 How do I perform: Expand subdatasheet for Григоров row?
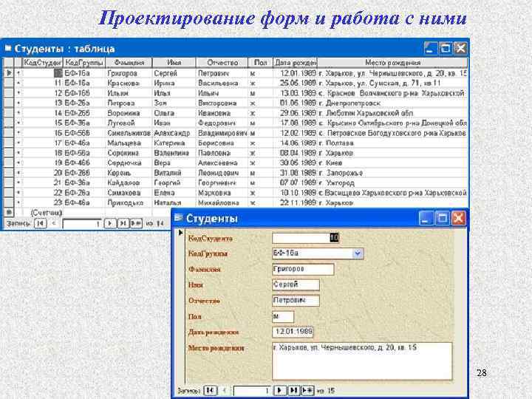pyautogui.click(x=18, y=73)
